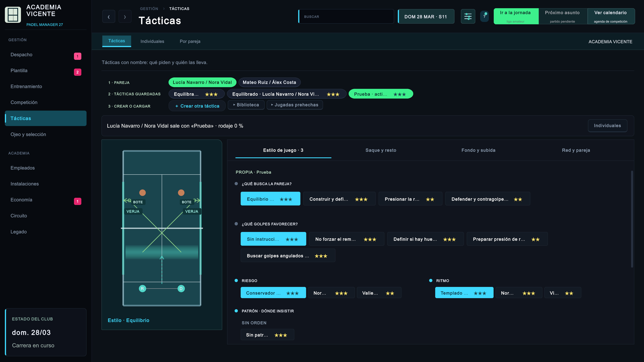Click the left opponent dot on court
Viewport: 644px width, 362px height.
(143, 193)
